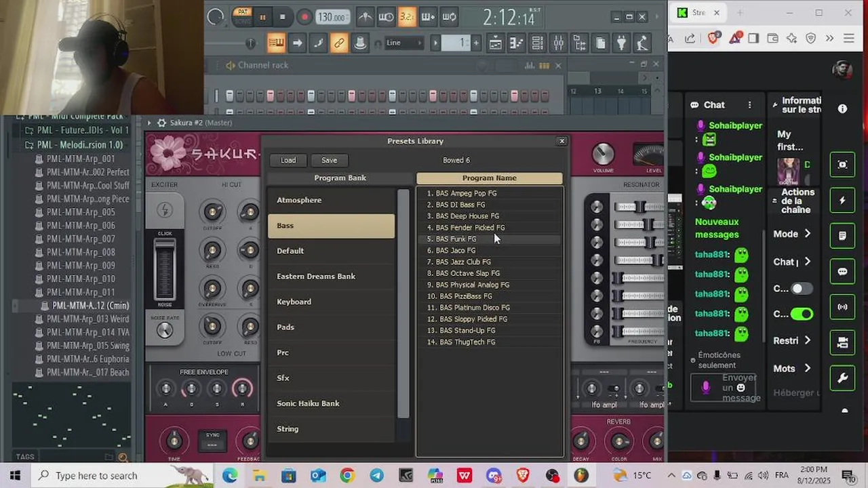Click the step edit arrow icon
Image resolution: width=868 pixels, height=488 pixels.
point(297,43)
